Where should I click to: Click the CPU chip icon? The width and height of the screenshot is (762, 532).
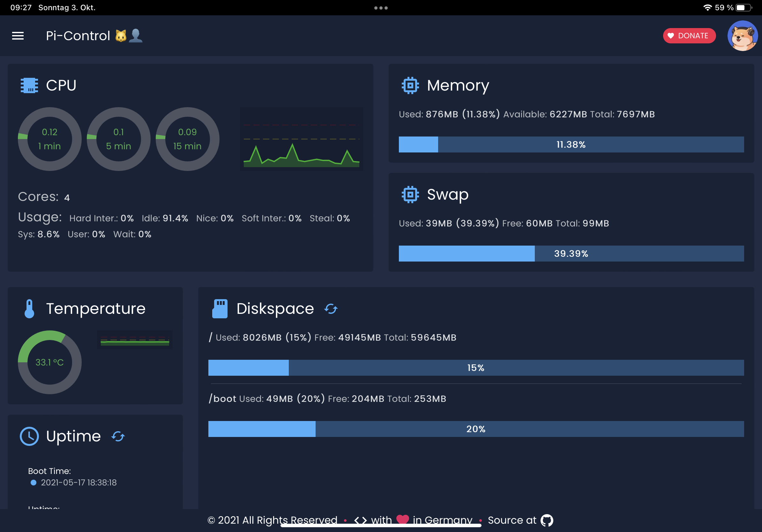coord(29,85)
